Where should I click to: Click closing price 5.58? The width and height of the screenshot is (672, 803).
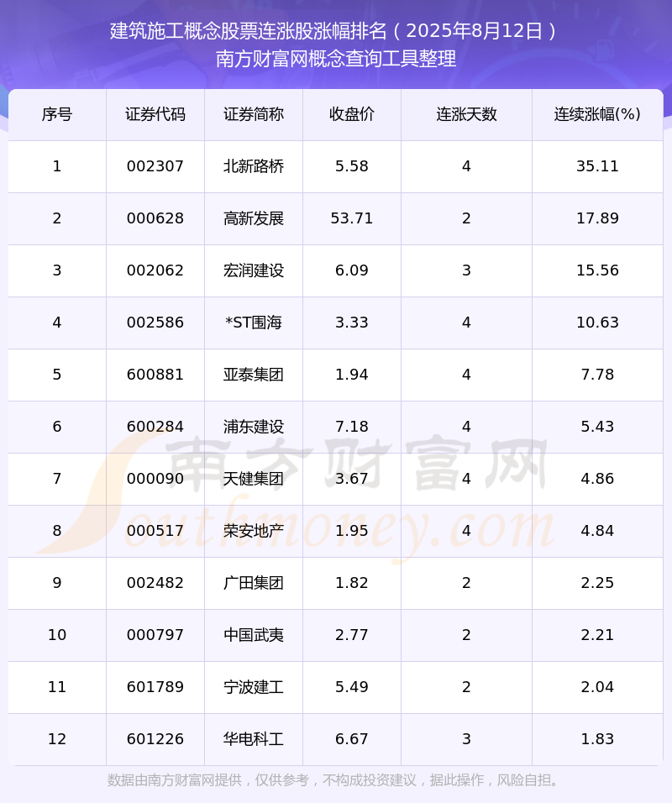pyautogui.click(x=352, y=166)
